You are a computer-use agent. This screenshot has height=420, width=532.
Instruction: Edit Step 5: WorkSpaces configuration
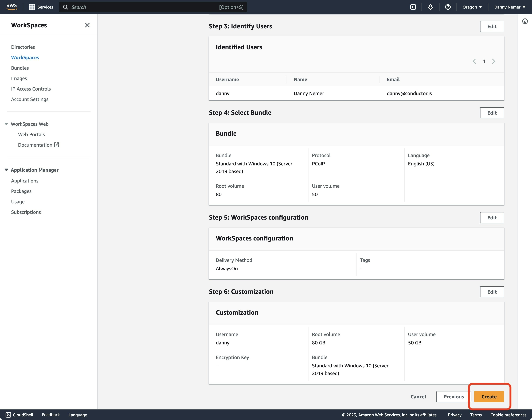(492, 218)
